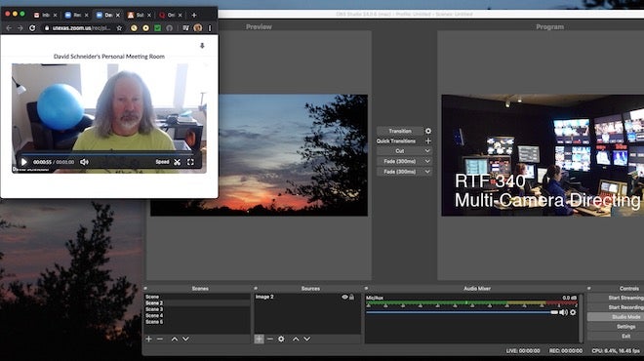Image resolution: width=644 pixels, height=361 pixels.
Task: Switch to the Inbox Gmail tab
Action: [x=45, y=15]
